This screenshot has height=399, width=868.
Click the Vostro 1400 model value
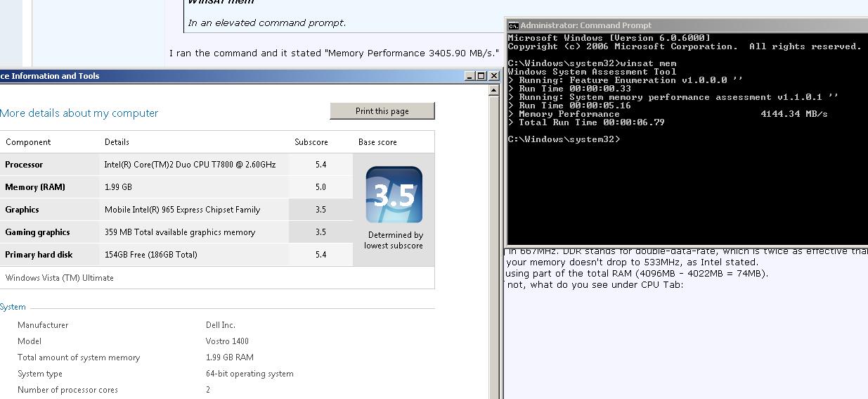pyautogui.click(x=228, y=341)
